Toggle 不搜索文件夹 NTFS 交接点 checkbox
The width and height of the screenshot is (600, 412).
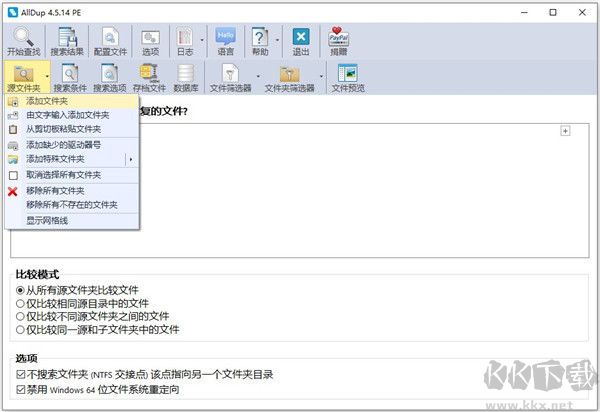click(x=21, y=374)
